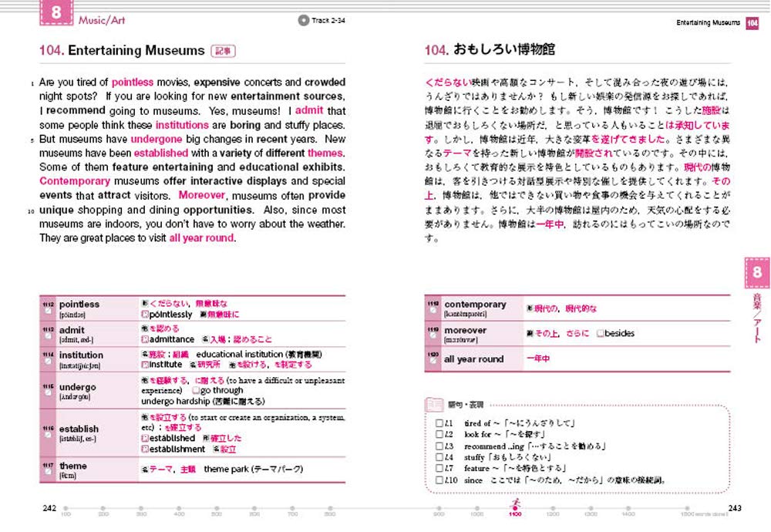771x532 pixels.
Task: Click vocabulary headword establish
Action: tap(79, 429)
